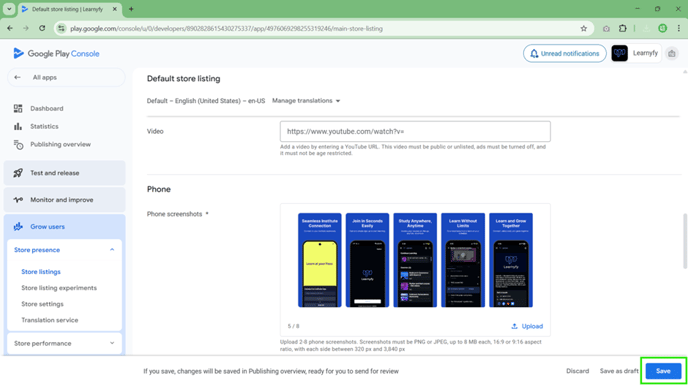
Task: Open Store listing experiments
Action: 59,288
